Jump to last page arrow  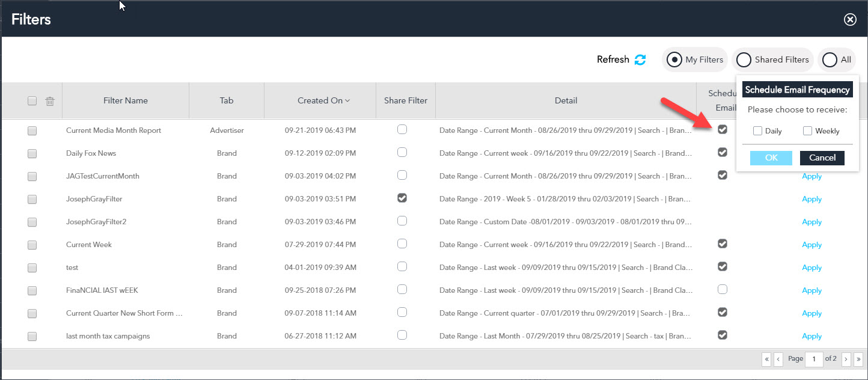coord(858,359)
